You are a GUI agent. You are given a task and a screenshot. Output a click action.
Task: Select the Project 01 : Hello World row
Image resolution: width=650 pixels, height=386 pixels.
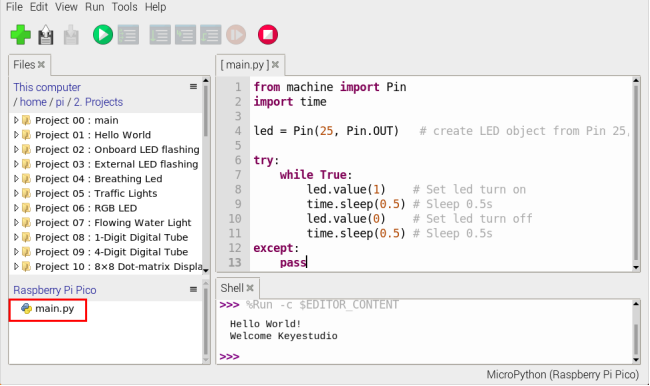(x=106, y=135)
